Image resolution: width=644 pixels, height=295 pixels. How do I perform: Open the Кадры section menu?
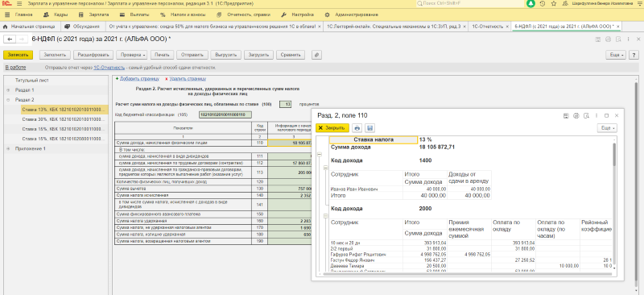[56, 15]
